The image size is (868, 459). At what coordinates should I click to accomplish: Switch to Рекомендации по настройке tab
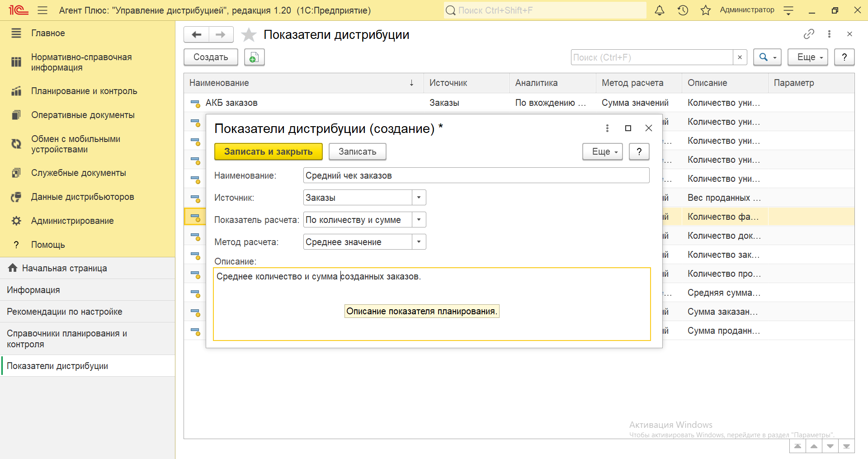87,312
